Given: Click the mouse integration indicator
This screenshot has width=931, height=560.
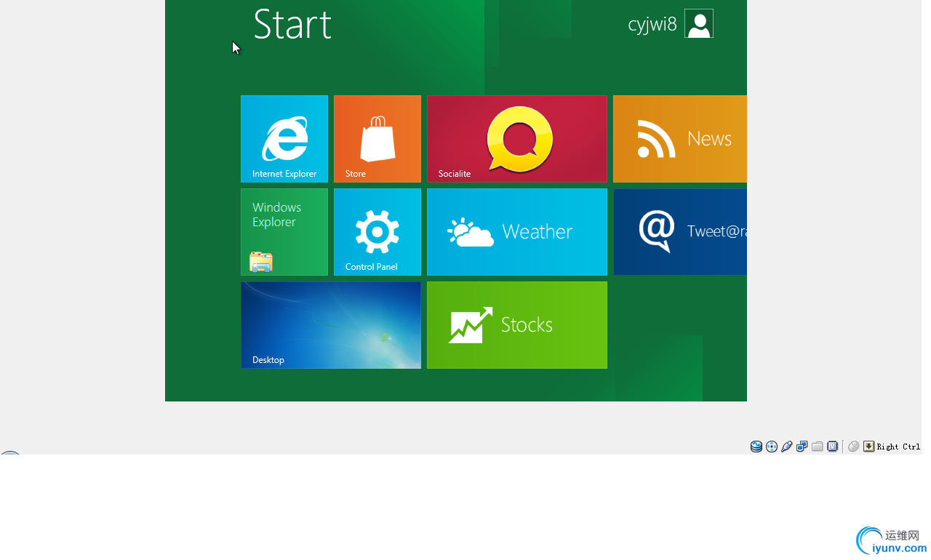Looking at the screenshot, I should (854, 447).
